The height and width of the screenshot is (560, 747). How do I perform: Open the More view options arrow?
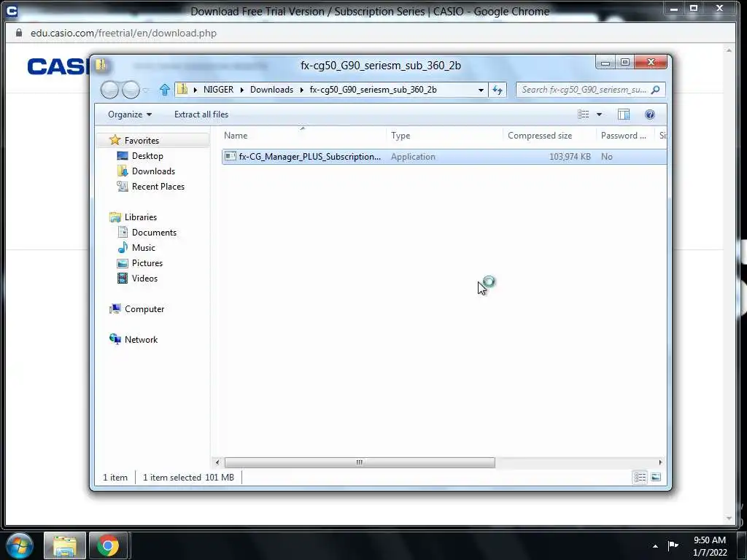pos(600,114)
